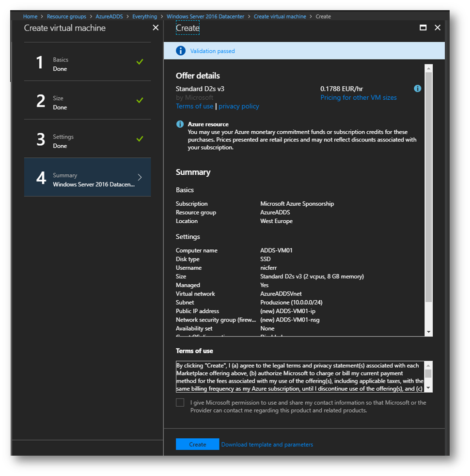Open Everything breadcrumb link
This screenshot has height=476, width=470.
pyautogui.click(x=144, y=16)
